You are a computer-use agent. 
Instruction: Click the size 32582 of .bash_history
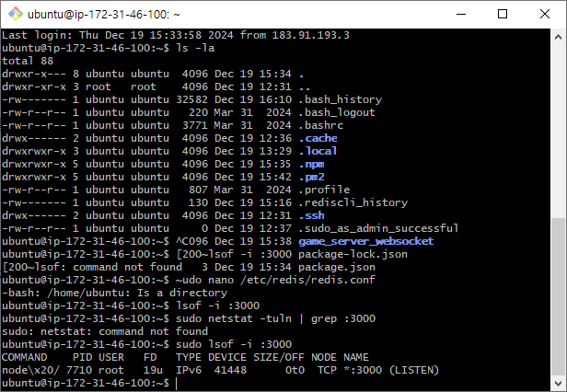[192, 99]
